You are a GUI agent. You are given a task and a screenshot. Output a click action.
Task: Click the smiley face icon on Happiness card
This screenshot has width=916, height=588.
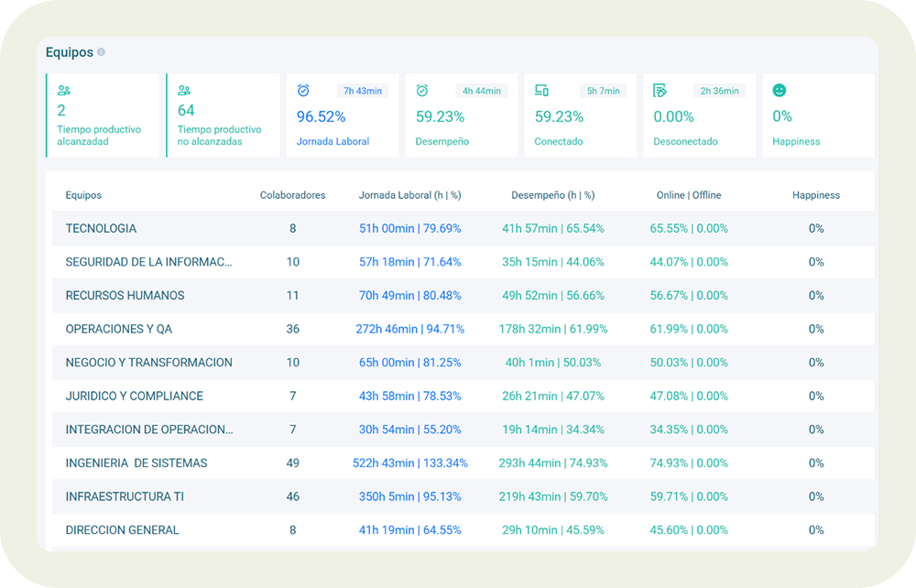[x=780, y=91]
